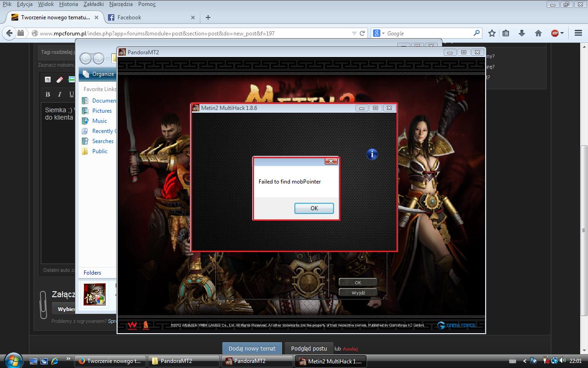Click the Show Desktop quick launch icon
588x368 pixels.
[x=34, y=361]
